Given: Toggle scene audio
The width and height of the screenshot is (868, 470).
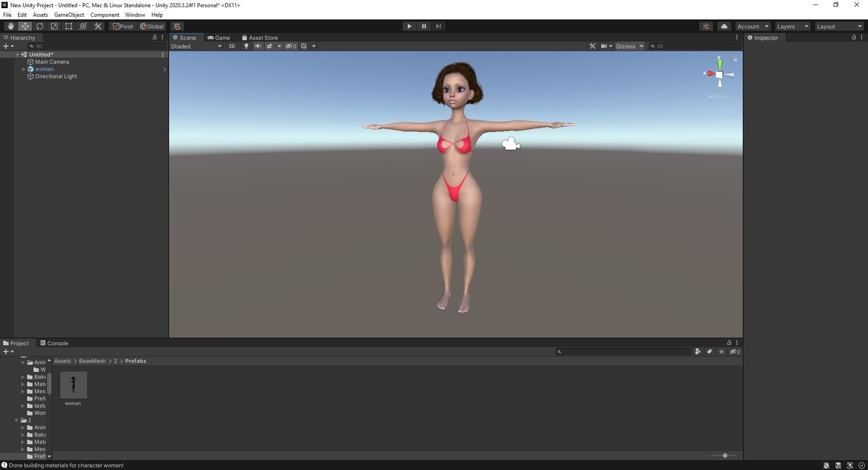Looking at the screenshot, I should click(x=258, y=46).
